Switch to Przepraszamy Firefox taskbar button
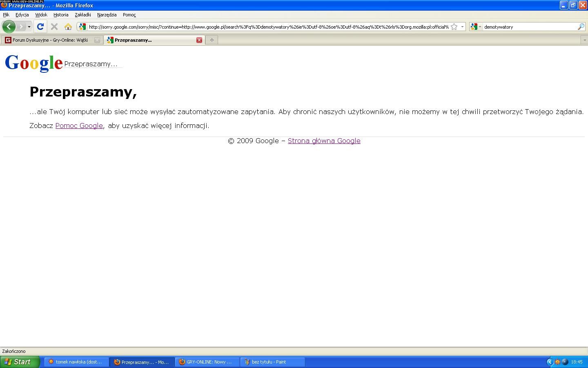Screen dimensions: 588x368 point(142,362)
